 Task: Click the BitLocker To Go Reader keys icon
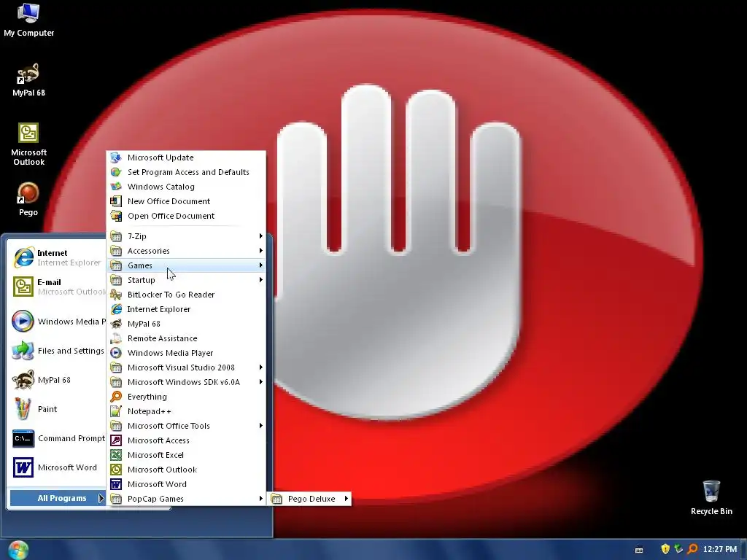(x=116, y=295)
